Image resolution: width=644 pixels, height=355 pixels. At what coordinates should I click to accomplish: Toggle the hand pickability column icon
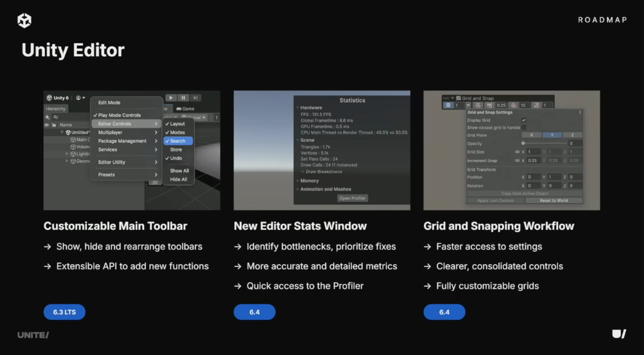(x=54, y=125)
